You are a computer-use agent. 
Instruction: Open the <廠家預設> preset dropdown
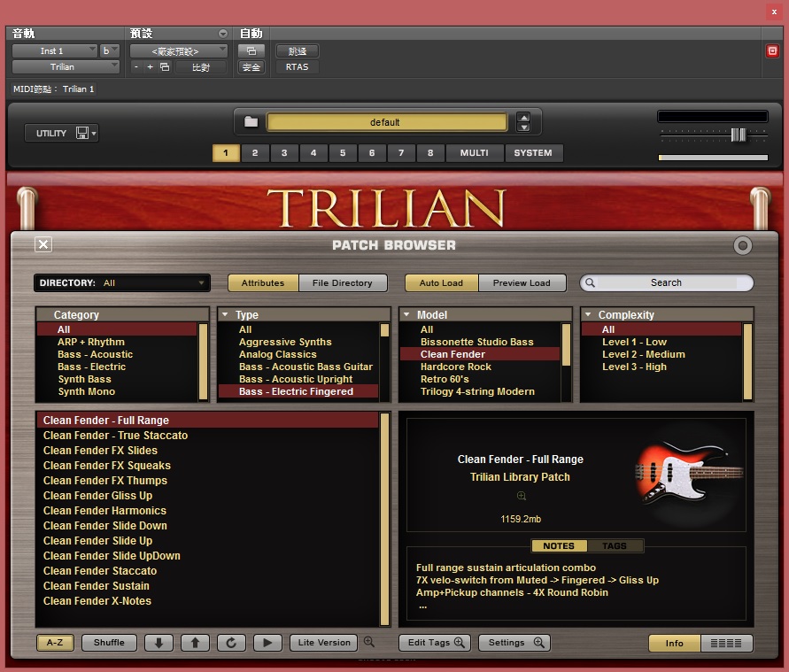(179, 50)
